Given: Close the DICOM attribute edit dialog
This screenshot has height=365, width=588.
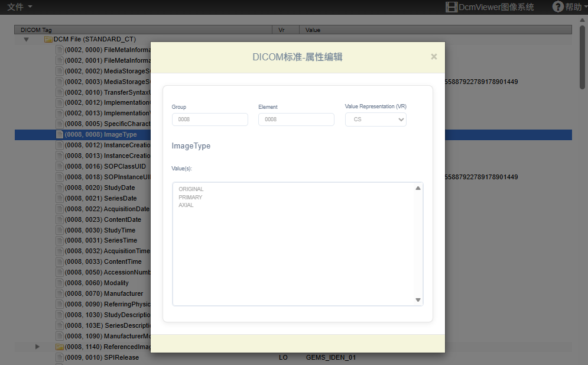Looking at the screenshot, I should point(434,57).
